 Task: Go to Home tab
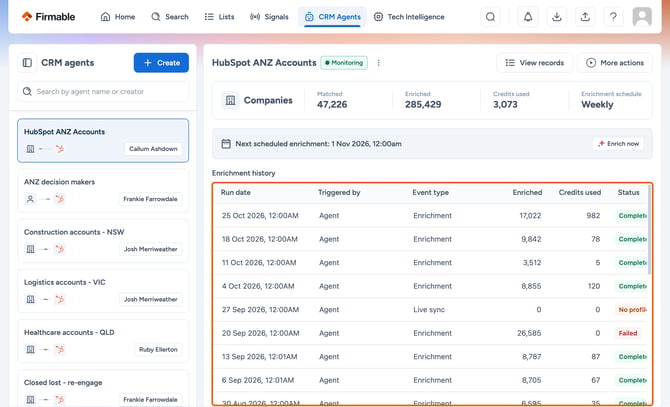(x=118, y=17)
